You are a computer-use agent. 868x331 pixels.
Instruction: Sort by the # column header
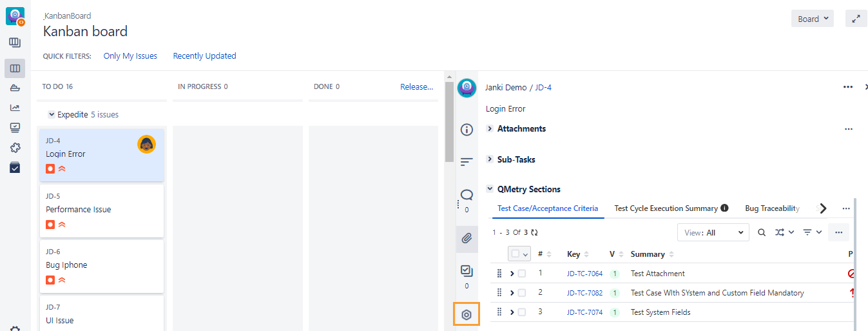545,254
